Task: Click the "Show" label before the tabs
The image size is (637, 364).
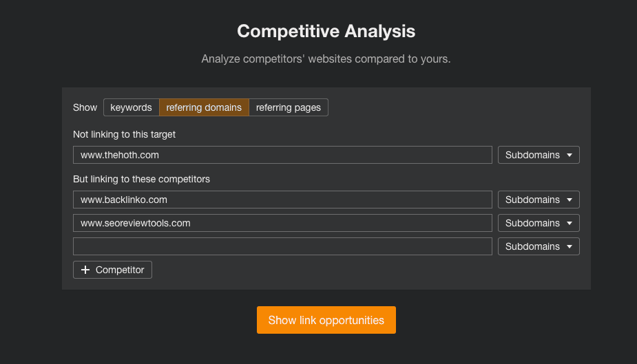Action: click(x=85, y=107)
